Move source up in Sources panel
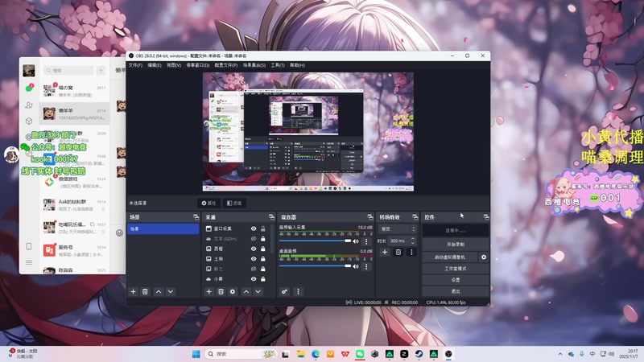This screenshot has width=644, height=362. (x=246, y=291)
